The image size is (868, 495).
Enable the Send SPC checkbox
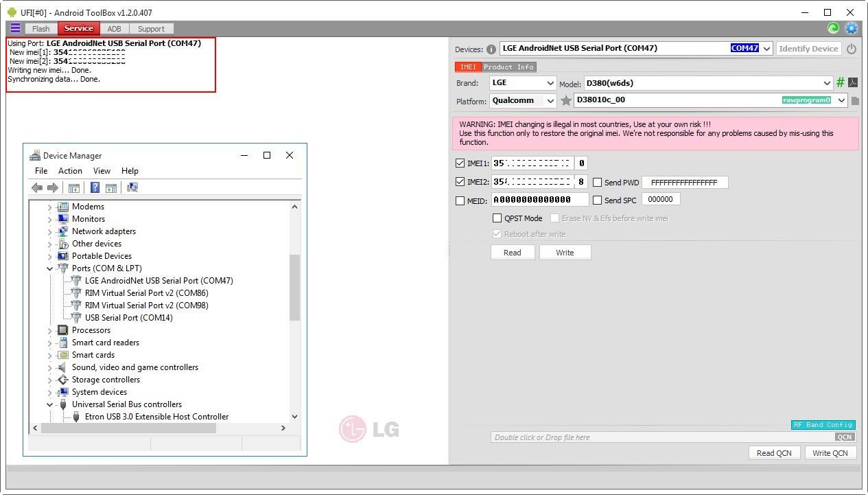pos(597,200)
